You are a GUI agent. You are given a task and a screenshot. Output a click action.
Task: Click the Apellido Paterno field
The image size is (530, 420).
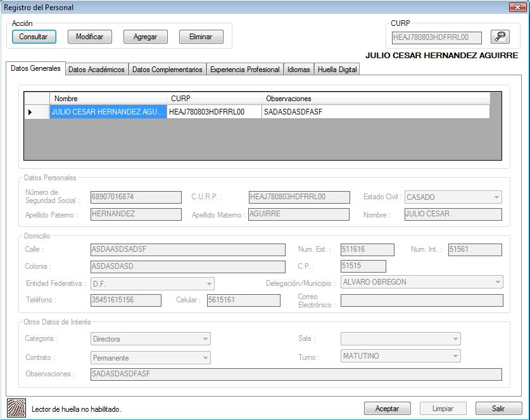point(136,214)
